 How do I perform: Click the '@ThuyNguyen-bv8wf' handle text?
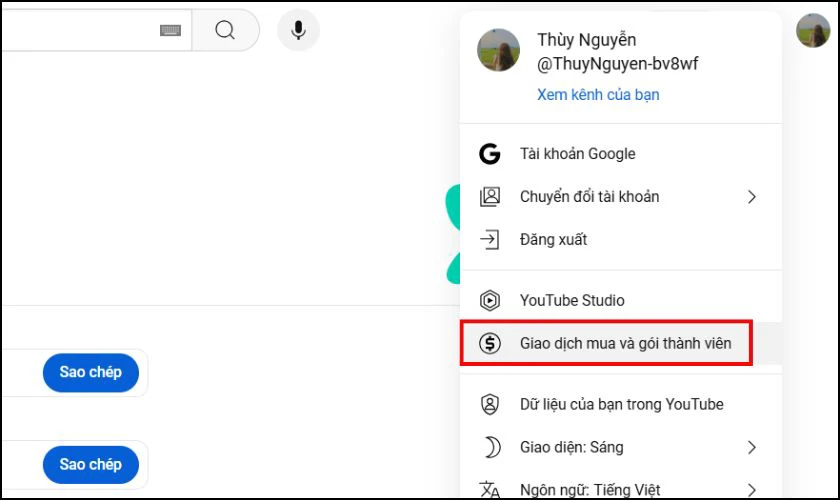617,64
